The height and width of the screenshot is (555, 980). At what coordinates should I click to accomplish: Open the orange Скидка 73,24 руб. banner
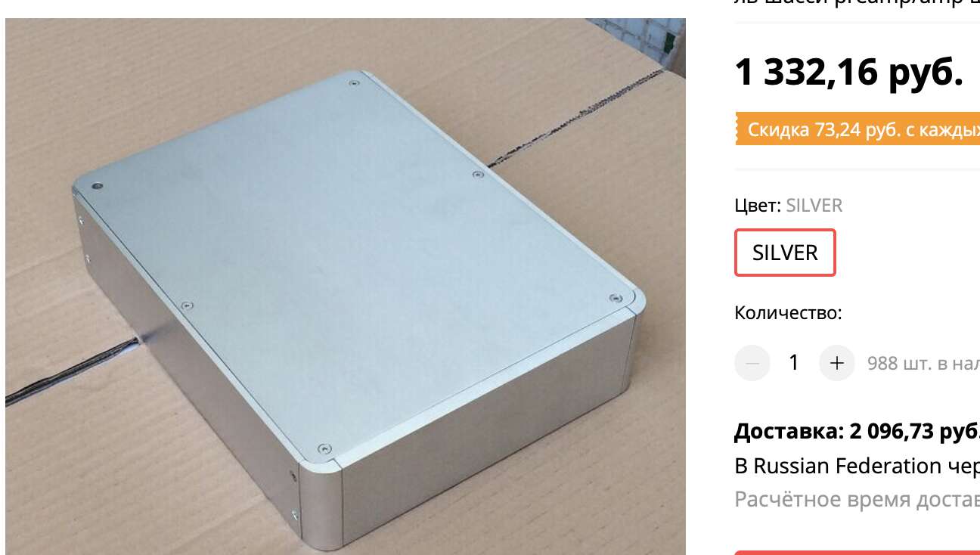[x=858, y=130]
